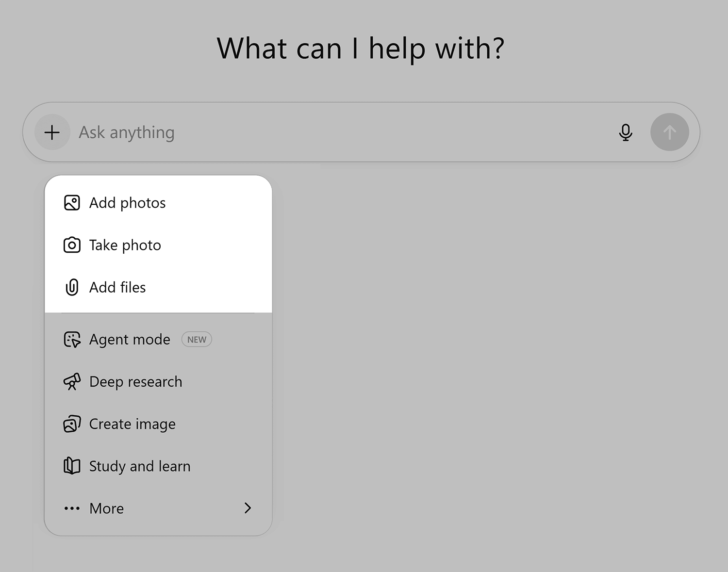Click the Add files paperclip icon
Image resolution: width=728 pixels, height=572 pixels.
[72, 287]
